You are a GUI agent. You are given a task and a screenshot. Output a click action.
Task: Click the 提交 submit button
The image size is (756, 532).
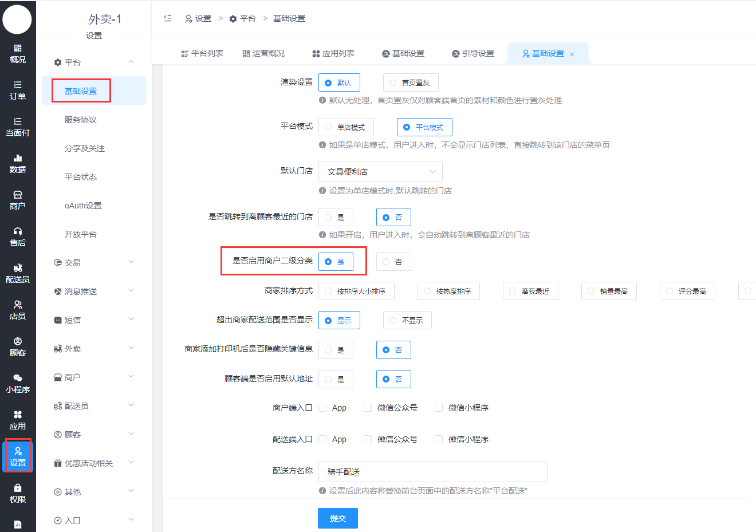(338, 518)
